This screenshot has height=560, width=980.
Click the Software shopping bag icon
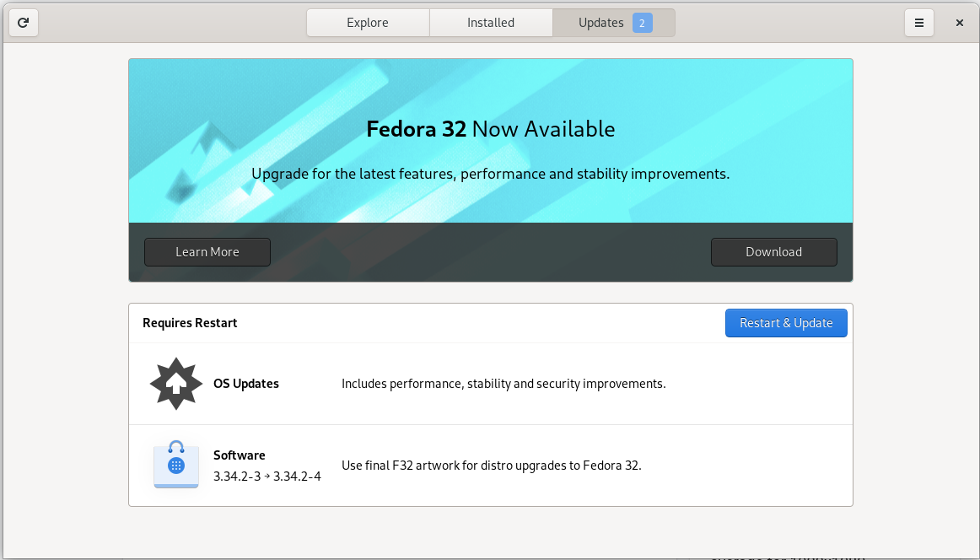pyautogui.click(x=176, y=465)
